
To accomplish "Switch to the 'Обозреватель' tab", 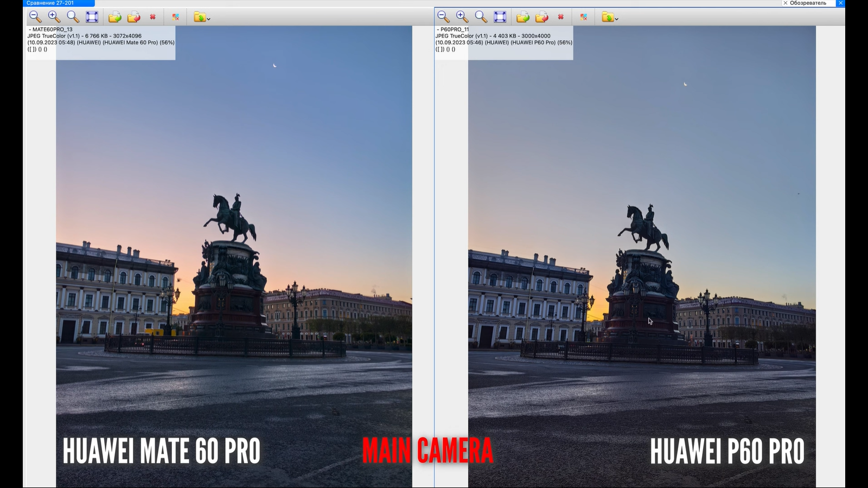I will click(x=808, y=3).
